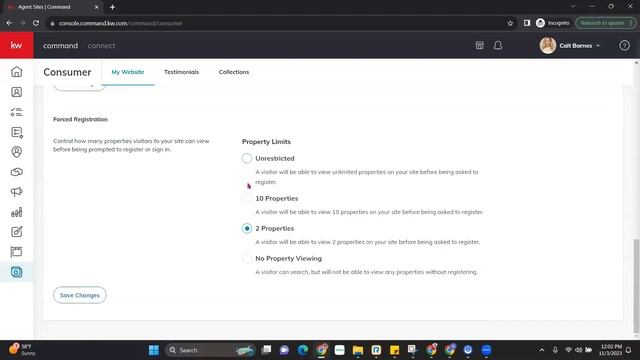Open the Tasks checklist icon in the sidebar
This screenshot has width=640, height=360.
pos(16,112)
